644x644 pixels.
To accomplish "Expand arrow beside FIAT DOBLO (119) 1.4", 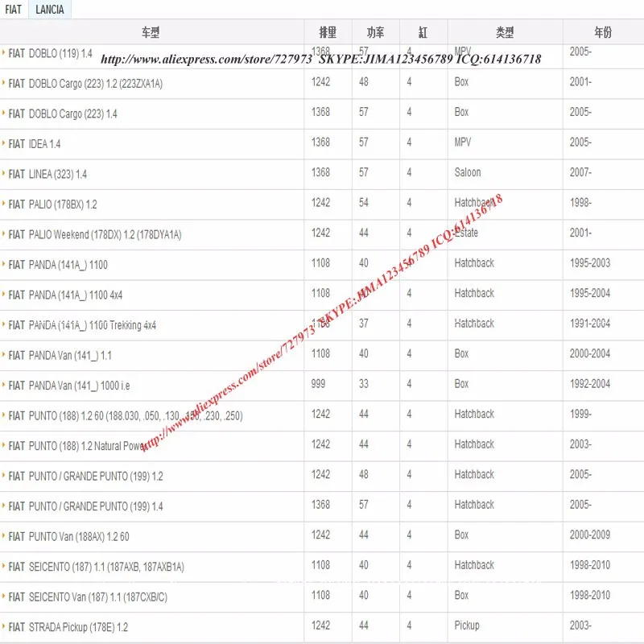I will coord(3,52).
